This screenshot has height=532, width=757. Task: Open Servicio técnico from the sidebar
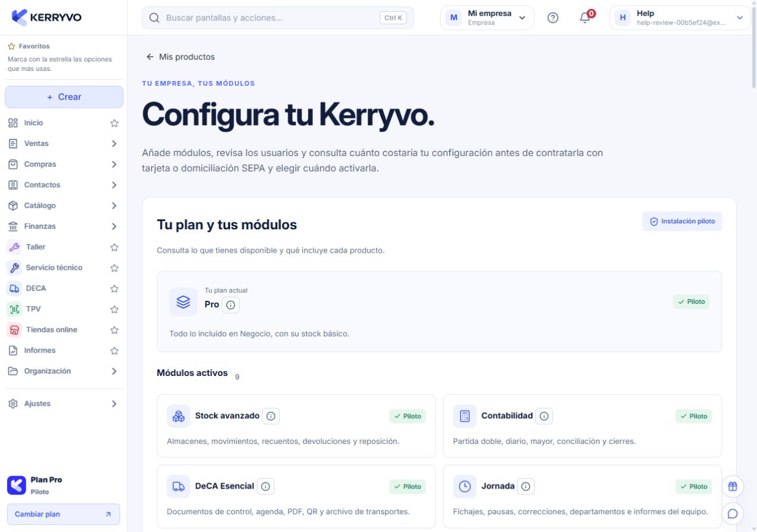tap(54, 267)
